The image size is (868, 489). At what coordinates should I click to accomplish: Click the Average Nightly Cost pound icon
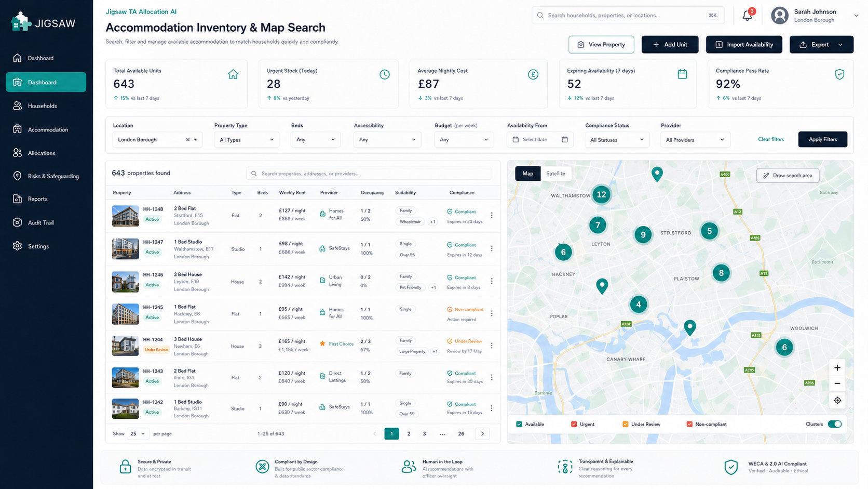coord(533,74)
